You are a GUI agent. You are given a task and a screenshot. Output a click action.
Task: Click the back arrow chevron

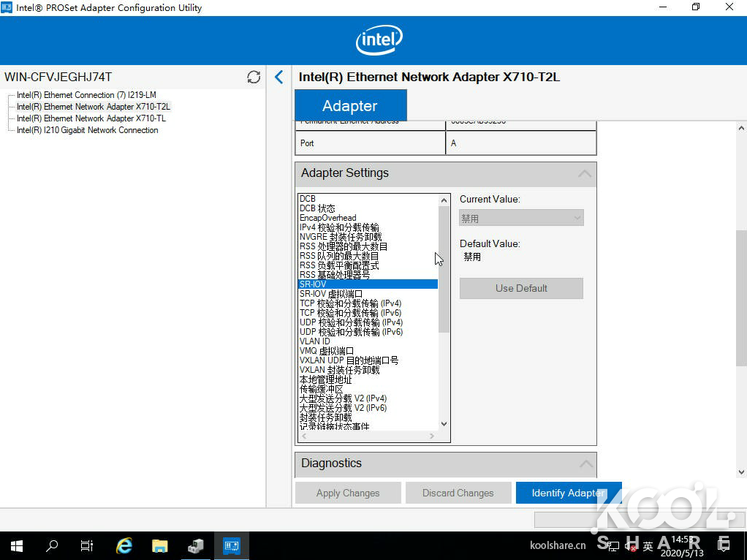coord(279,77)
